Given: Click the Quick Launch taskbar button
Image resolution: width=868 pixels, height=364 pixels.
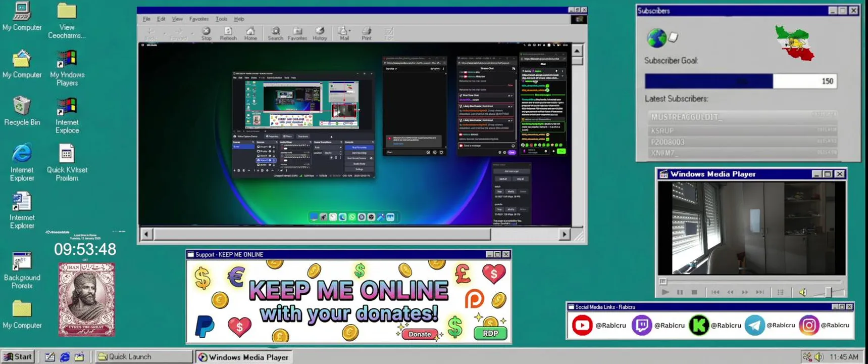Looking at the screenshot, I should tap(144, 356).
